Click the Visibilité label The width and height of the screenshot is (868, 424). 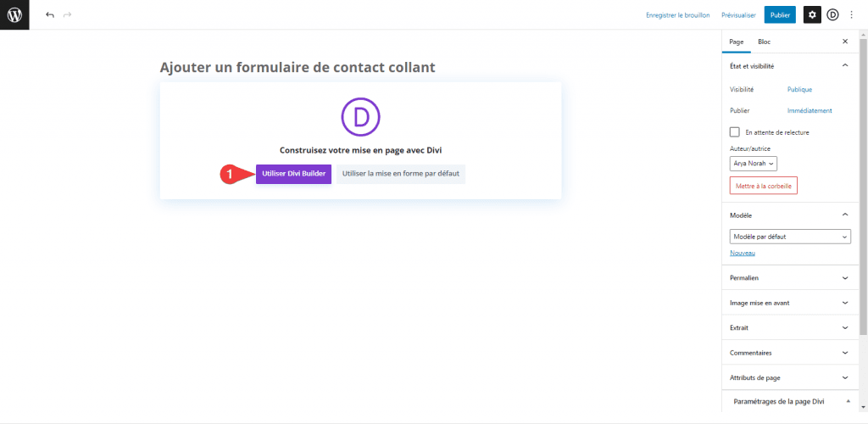(742, 89)
